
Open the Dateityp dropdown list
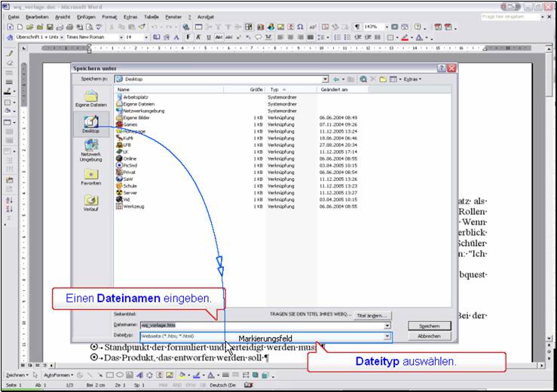click(x=387, y=336)
